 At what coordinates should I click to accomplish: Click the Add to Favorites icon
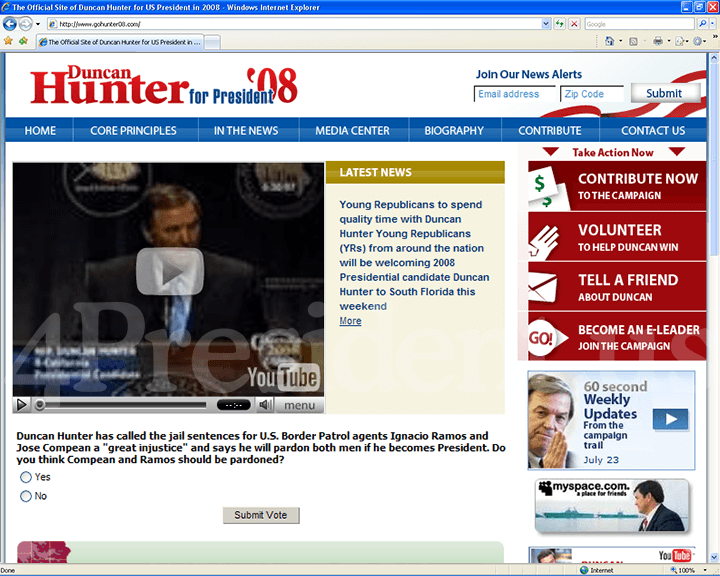click(x=23, y=41)
